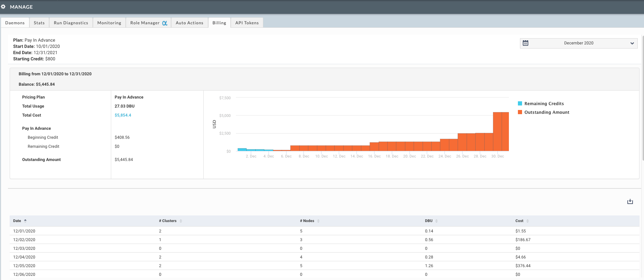Click the blue bar before 2. Dec
The image size is (644, 280).
point(242,150)
